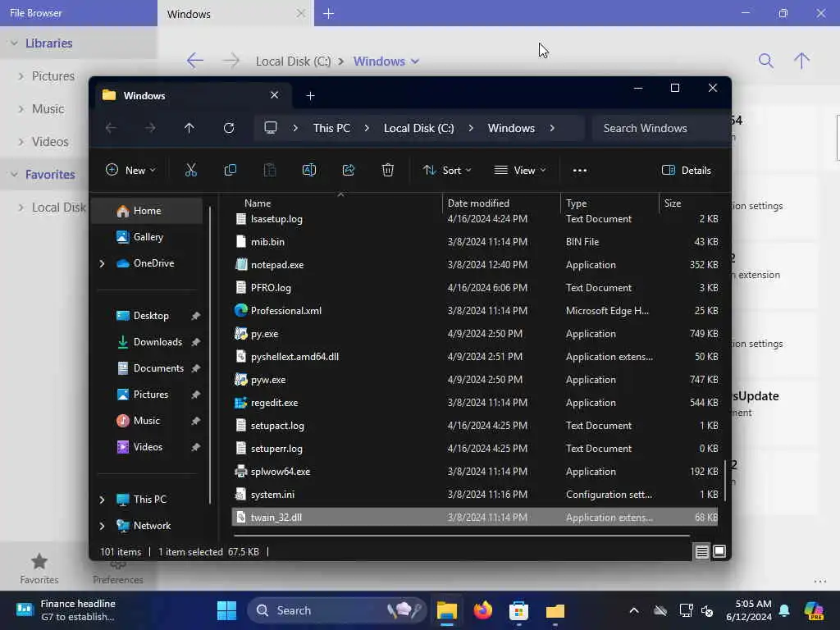Switch to large thumbnails view icon in the status bar

(719, 552)
